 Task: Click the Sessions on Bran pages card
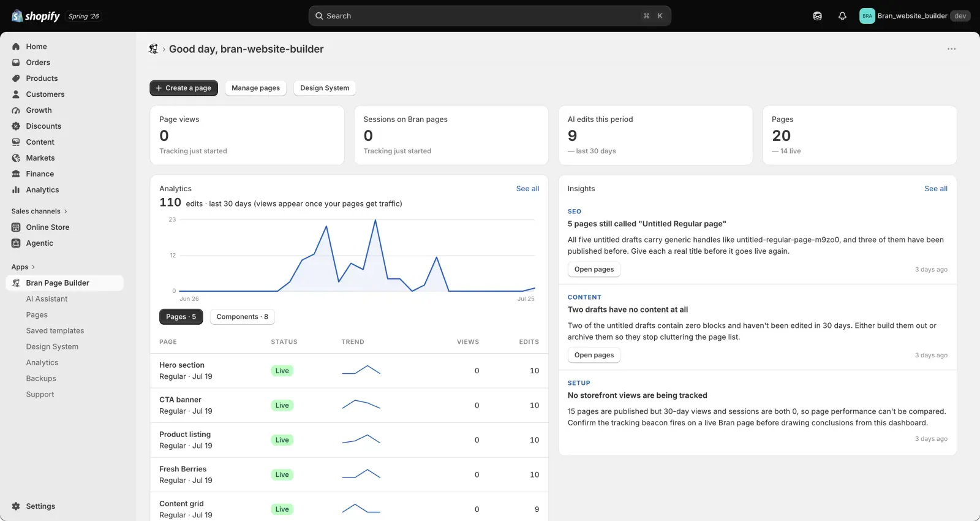pyautogui.click(x=451, y=135)
